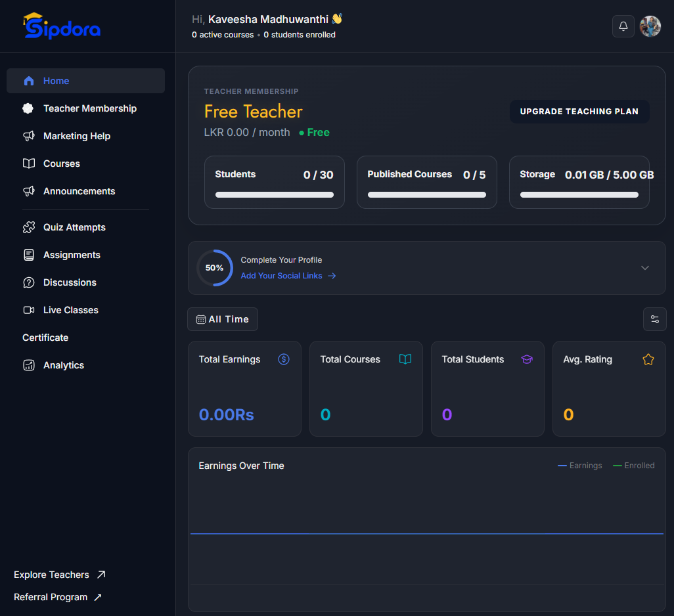
Task: Click the Avg. Rating star icon
Action: (648, 359)
